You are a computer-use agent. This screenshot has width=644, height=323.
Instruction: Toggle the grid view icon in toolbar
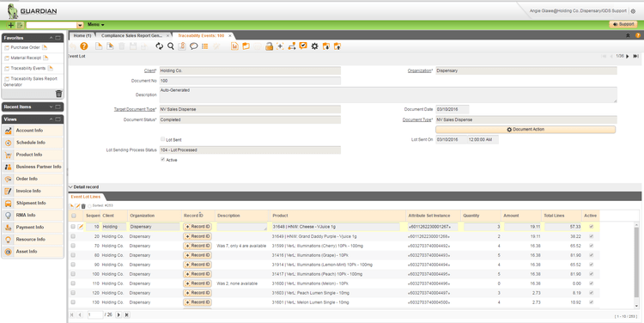[204, 46]
